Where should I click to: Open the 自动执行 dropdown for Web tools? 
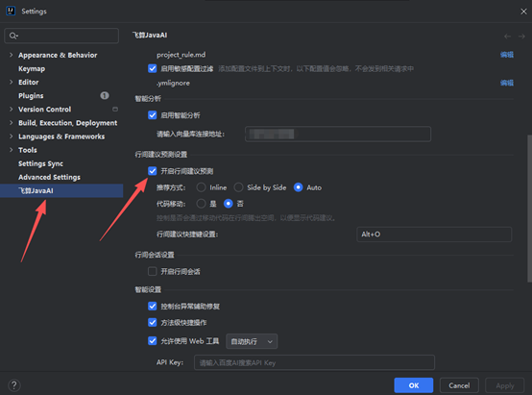pyautogui.click(x=252, y=341)
